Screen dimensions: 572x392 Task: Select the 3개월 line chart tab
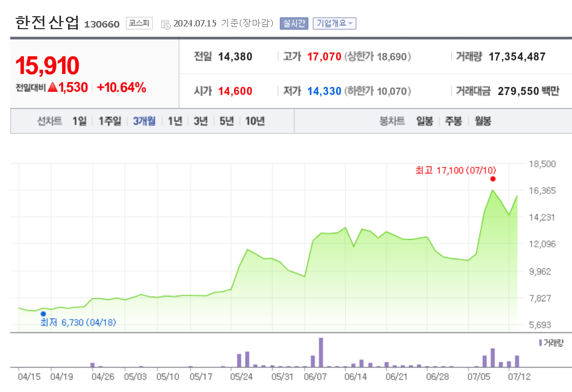144,121
